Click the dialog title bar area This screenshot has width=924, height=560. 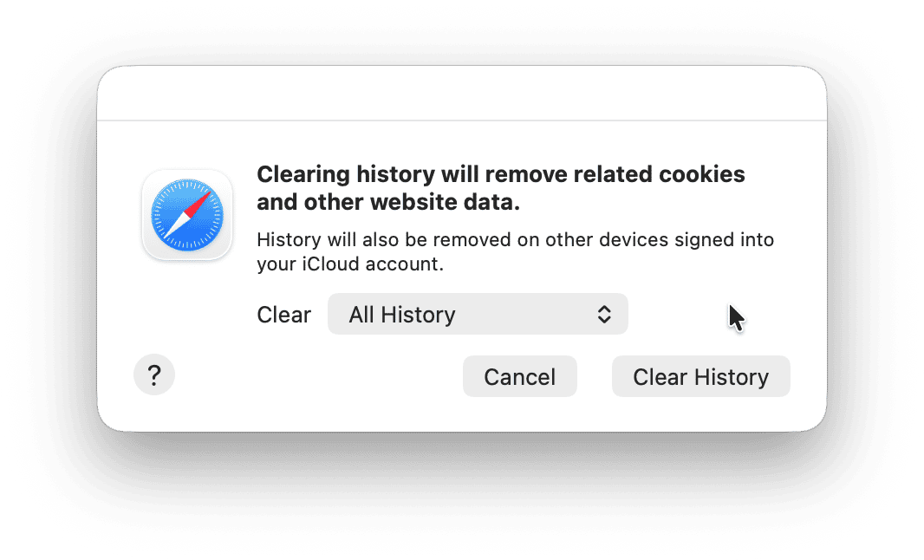(462, 92)
